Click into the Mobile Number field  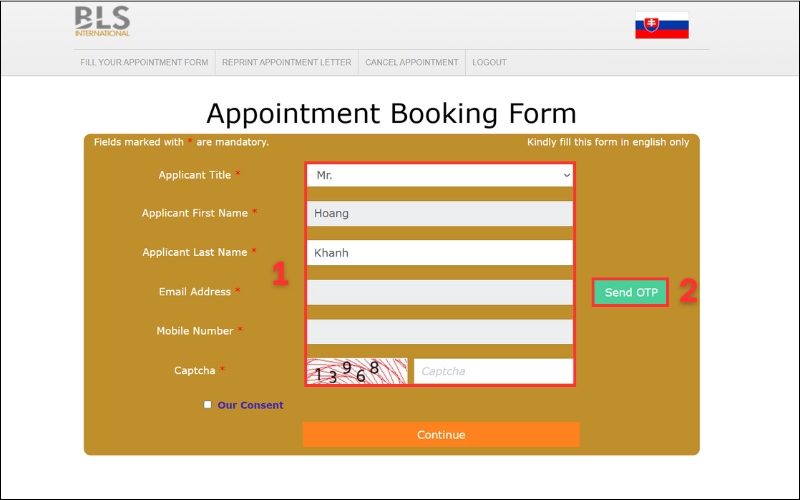click(x=439, y=331)
